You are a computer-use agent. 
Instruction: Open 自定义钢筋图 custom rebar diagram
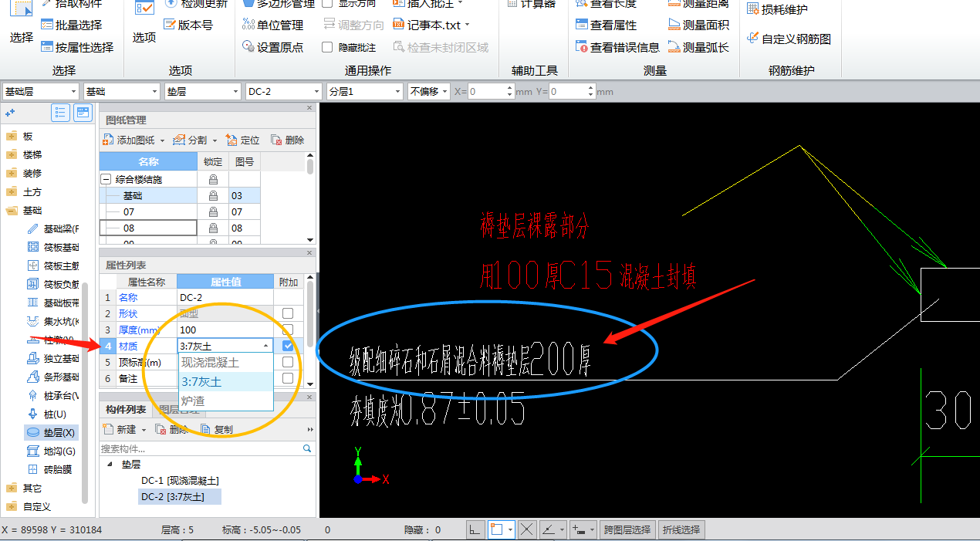tap(789, 39)
